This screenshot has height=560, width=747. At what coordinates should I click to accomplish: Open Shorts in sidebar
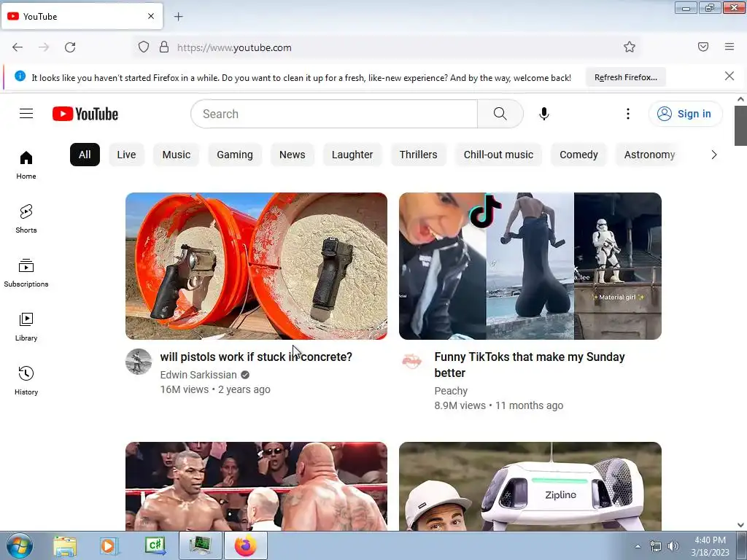(26, 219)
